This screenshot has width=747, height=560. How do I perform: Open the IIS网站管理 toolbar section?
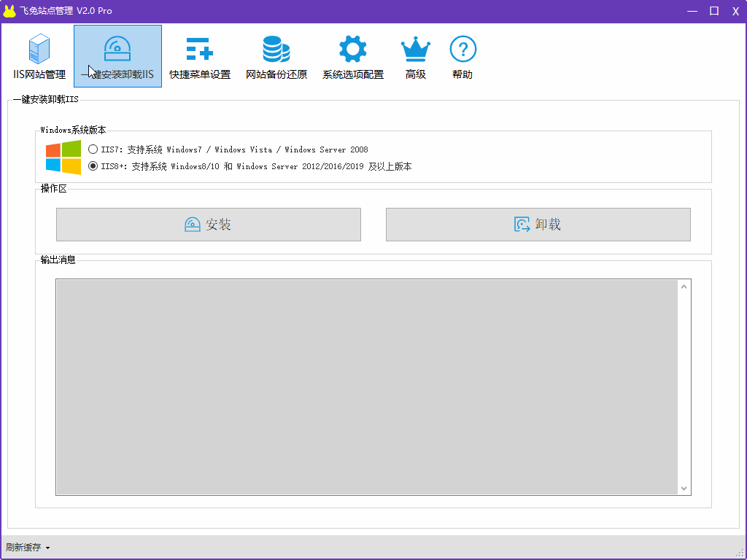(39, 56)
